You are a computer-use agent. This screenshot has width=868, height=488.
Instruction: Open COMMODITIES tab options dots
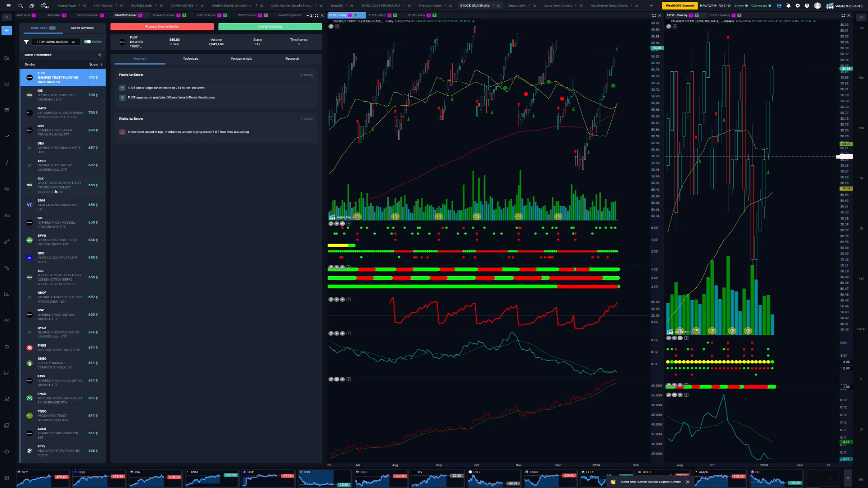[197, 6]
